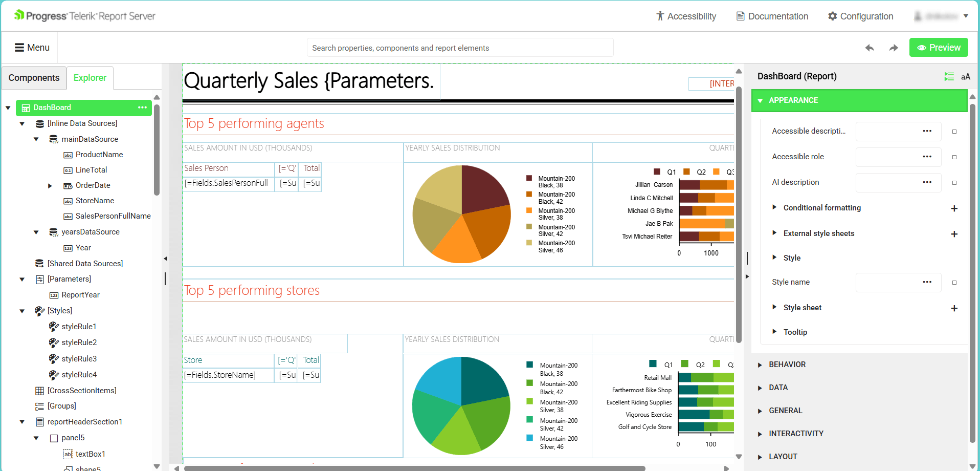Click the Preview button

coord(939,47)
